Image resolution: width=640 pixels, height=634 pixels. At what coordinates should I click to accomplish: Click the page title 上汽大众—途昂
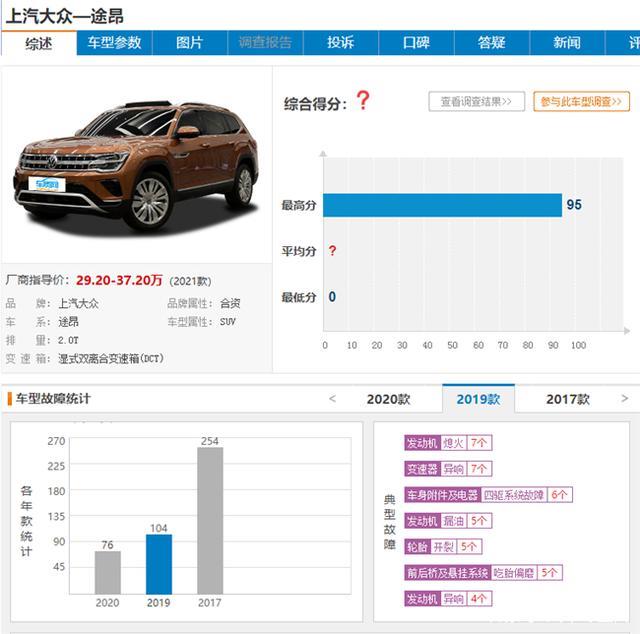point(65,17)
